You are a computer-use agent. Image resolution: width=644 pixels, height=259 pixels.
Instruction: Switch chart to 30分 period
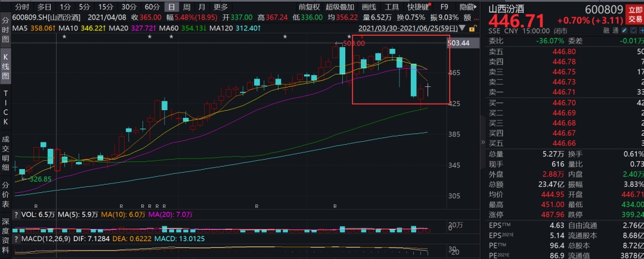pos(129,7)
